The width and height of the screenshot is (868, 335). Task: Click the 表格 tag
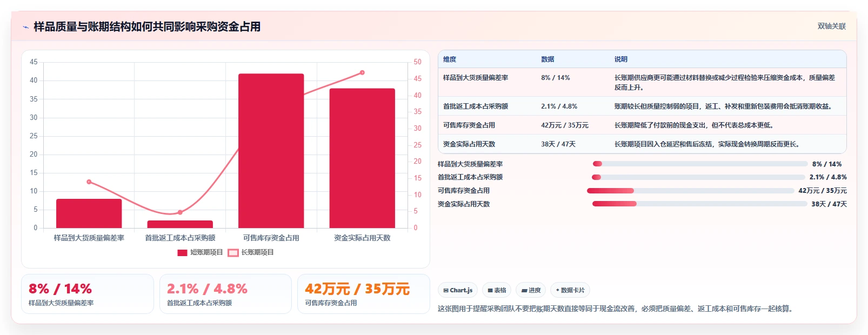(497, 290)
